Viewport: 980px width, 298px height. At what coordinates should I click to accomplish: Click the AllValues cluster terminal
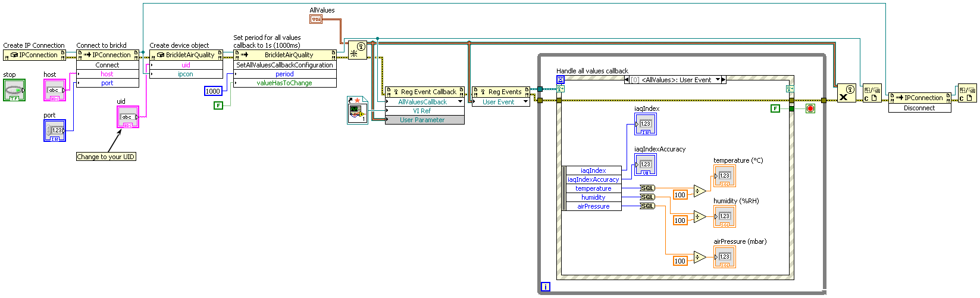(x=316, y=19)
